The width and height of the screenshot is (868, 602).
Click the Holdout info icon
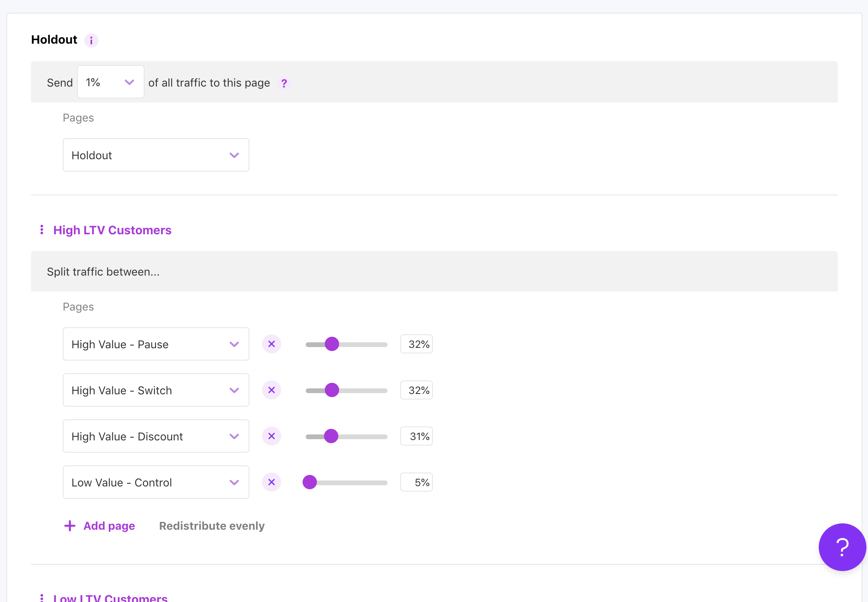91,41
